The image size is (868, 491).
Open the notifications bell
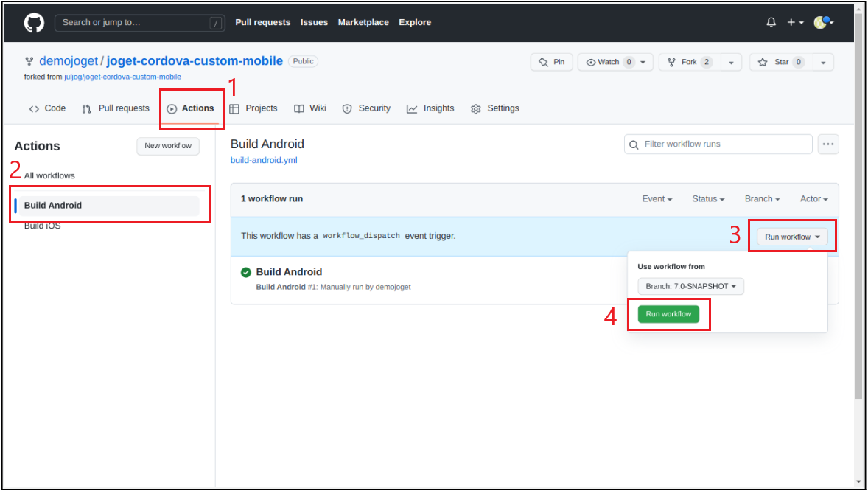pyautogui.click(x=771, y=22)
